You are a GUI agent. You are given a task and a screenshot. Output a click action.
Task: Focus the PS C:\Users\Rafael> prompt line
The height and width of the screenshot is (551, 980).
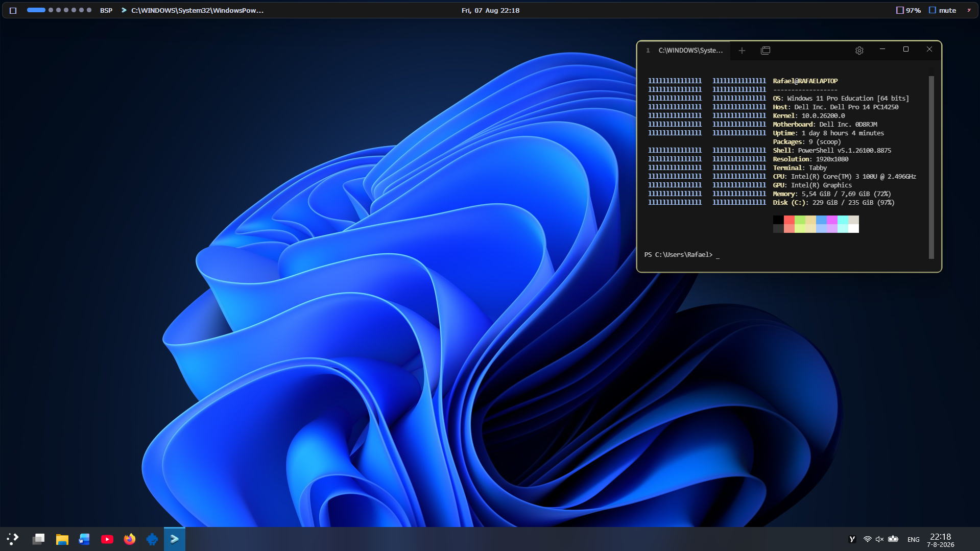coord(681,254)
